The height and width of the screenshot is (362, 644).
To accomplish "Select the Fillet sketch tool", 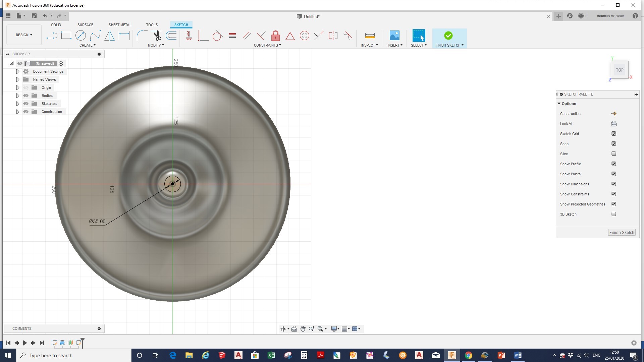I will tap(142, 36).
